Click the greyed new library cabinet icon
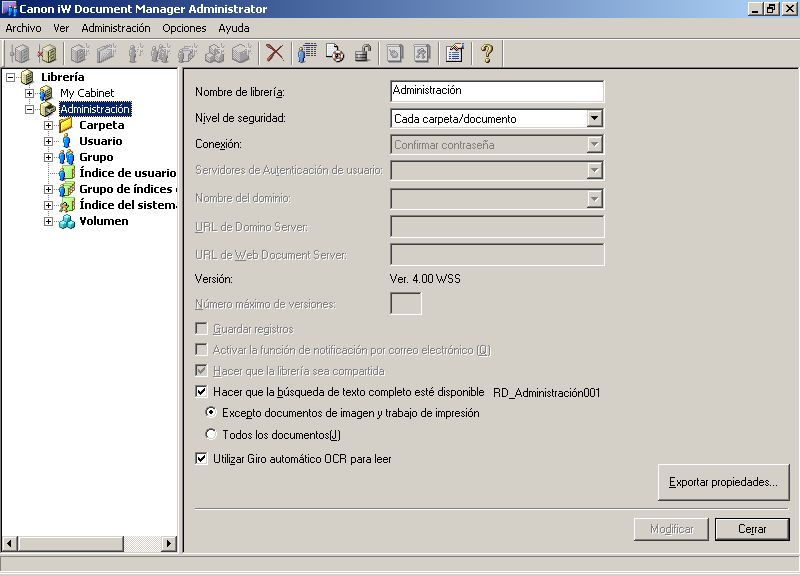This screenshot has width=800, height=576. click(79, 53)
